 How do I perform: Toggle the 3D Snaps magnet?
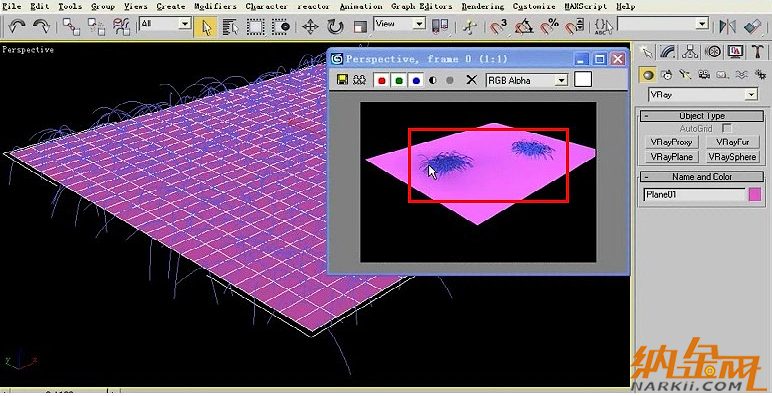tap(498, 26)
